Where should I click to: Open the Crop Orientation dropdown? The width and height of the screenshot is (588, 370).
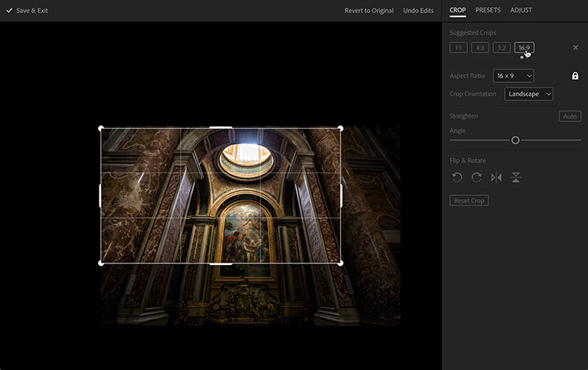click(x=528, y=94)
